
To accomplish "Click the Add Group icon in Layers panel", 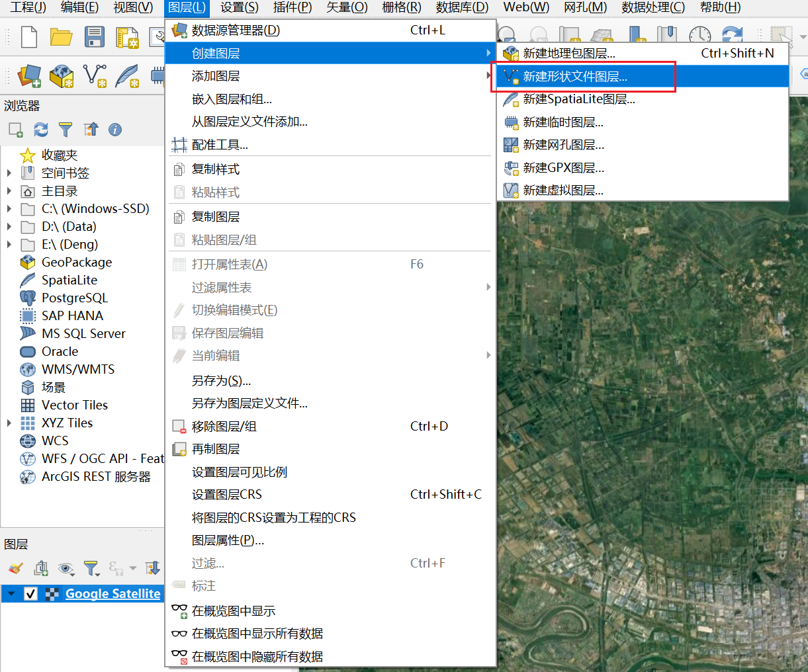I will pos(41,568).
